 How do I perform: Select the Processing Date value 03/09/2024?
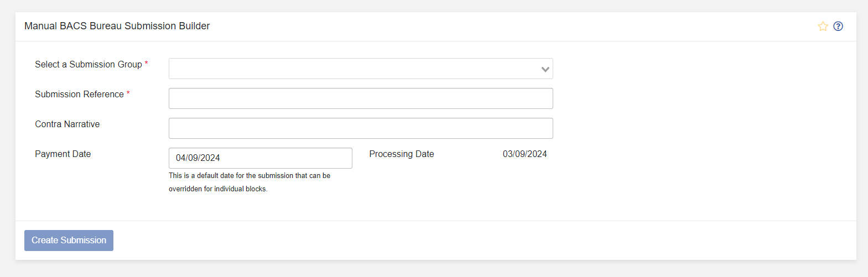[x=524, y=154]
